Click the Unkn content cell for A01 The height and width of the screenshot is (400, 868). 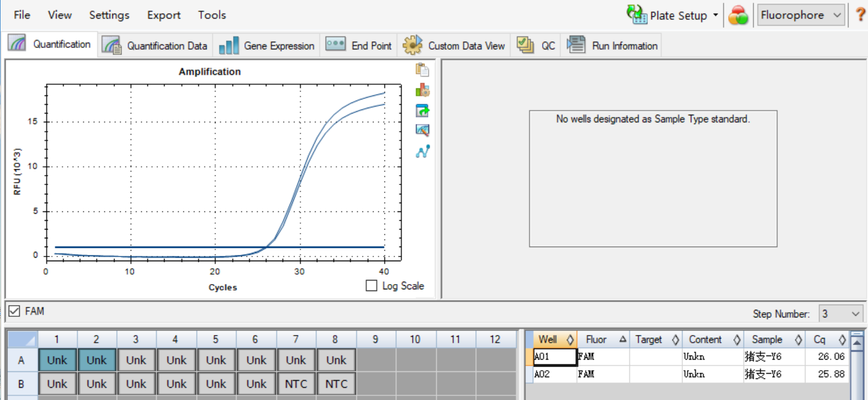712,357
